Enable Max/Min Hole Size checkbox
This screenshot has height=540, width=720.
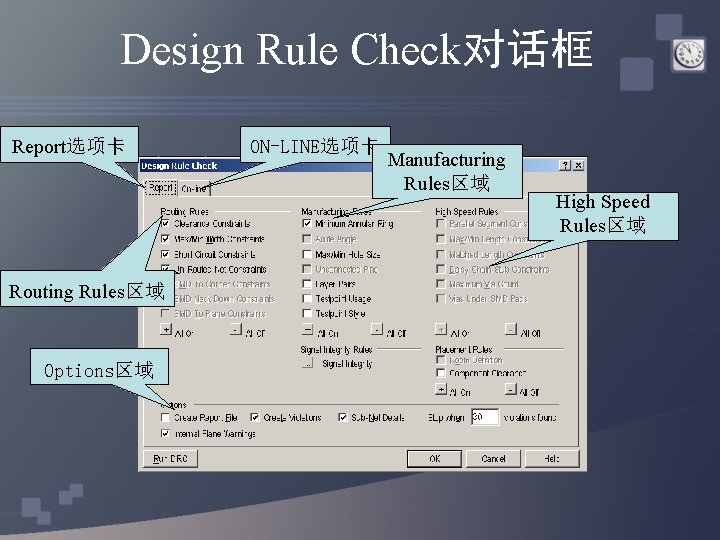(307, 254)
